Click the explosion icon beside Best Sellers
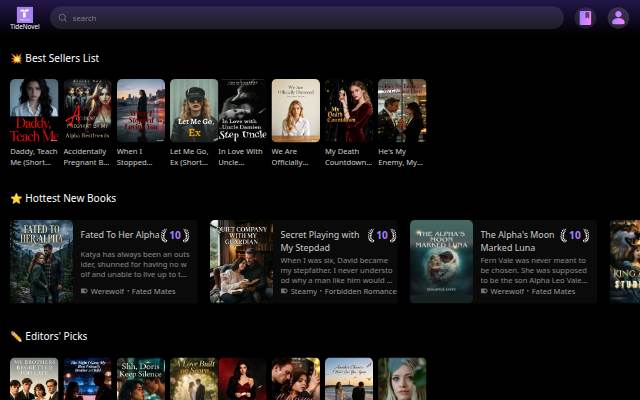The height and width of the screenshot is (400, 640). pos(16,59)
